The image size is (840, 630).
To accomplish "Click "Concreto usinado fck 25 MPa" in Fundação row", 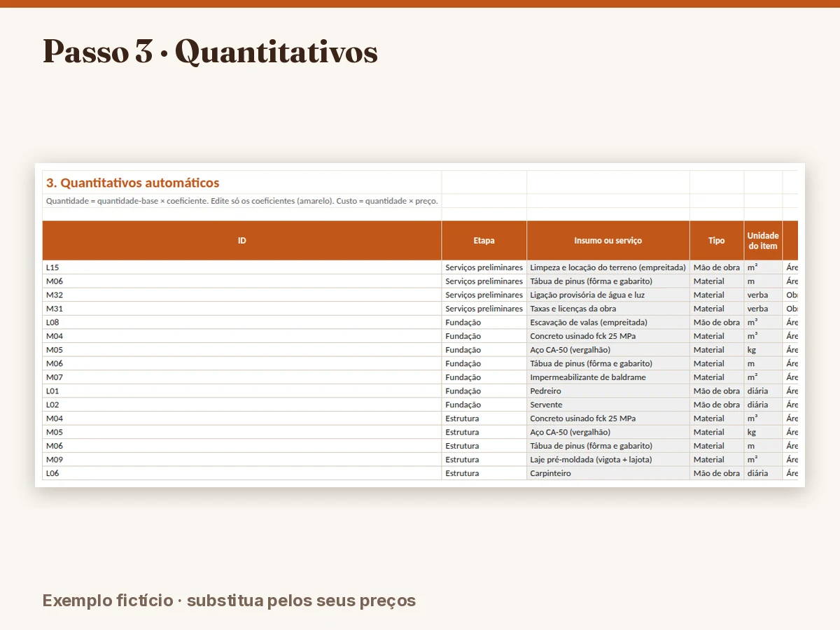I will point(608,336).
